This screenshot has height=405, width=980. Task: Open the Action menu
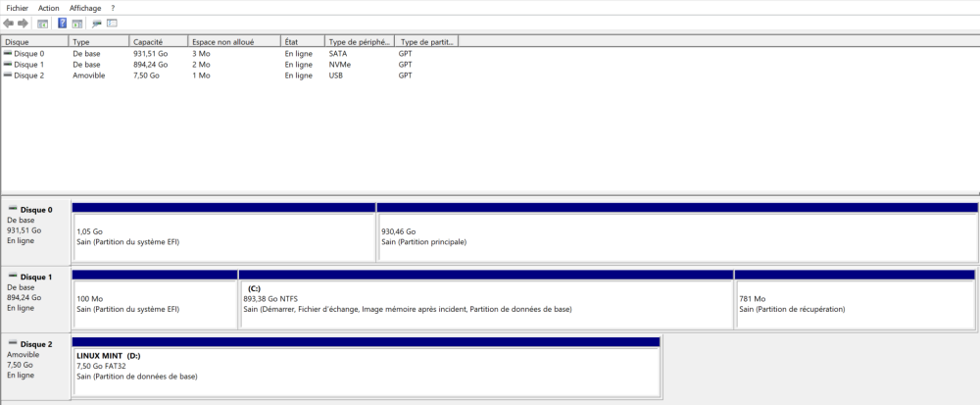pyautogui.click(x=49, y=8)
